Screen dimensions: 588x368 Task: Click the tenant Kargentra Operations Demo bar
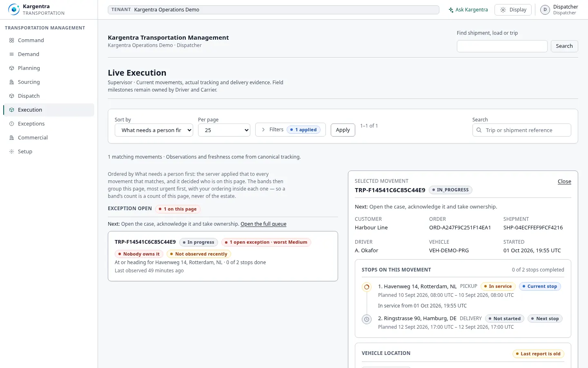(x=274, y=10)
